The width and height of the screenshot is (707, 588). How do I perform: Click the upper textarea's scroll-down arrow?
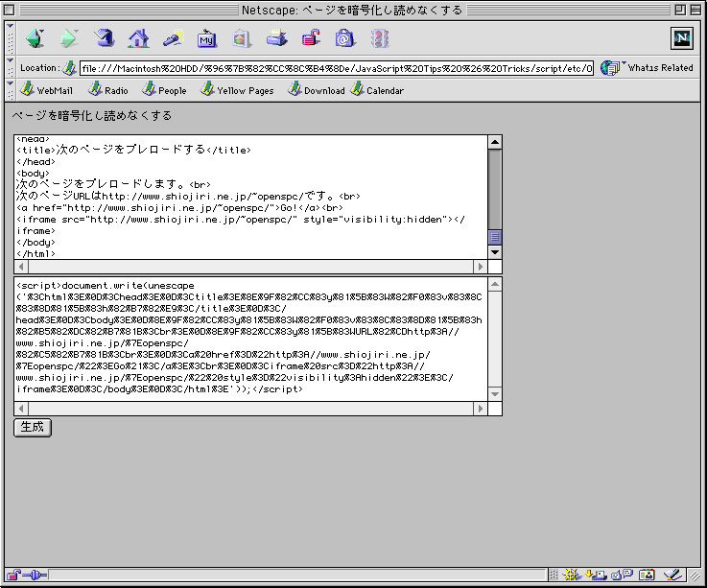click(495, 252)
